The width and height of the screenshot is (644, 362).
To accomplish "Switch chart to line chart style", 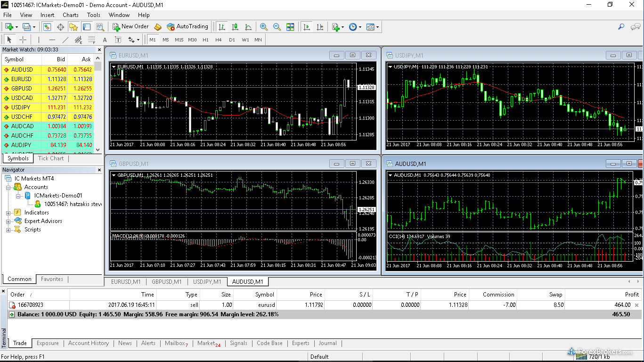I will click(248, 27).
